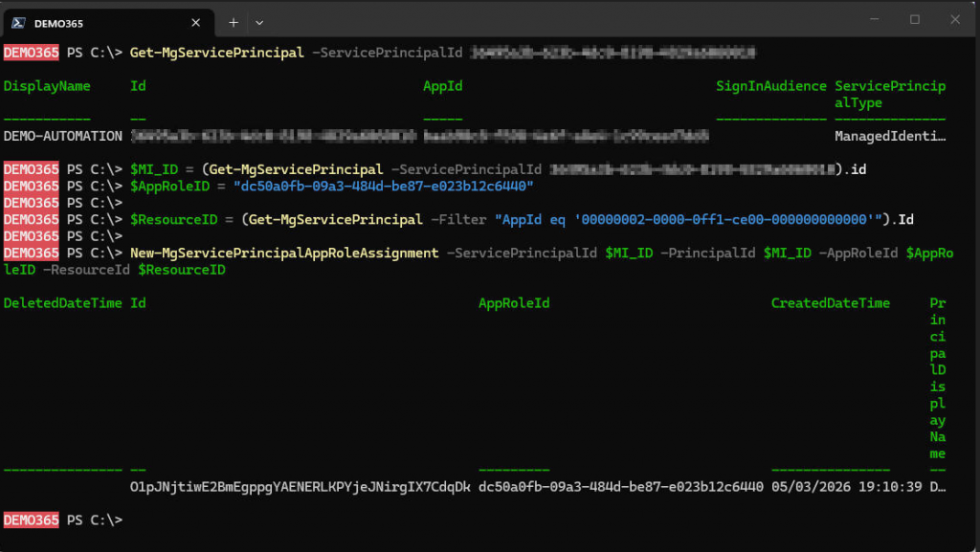This screenshot has width=980, height=552.
Task: Maximize the Windows Terminal window
Action: pos(913,19)
